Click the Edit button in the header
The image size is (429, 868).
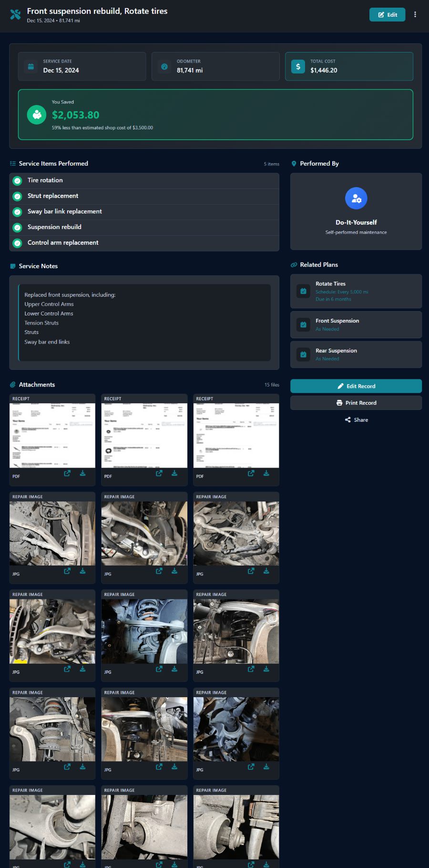pos(387,15)
